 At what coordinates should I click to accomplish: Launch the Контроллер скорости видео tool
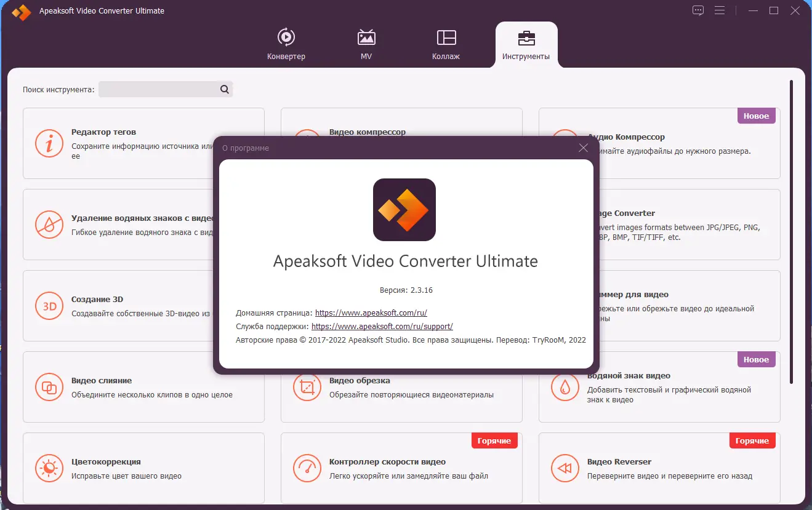click(307, 468)
